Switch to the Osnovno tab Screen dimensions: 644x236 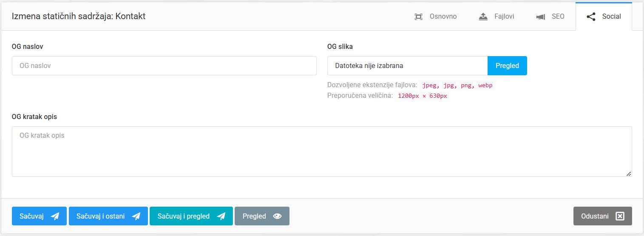click(443, 17)
